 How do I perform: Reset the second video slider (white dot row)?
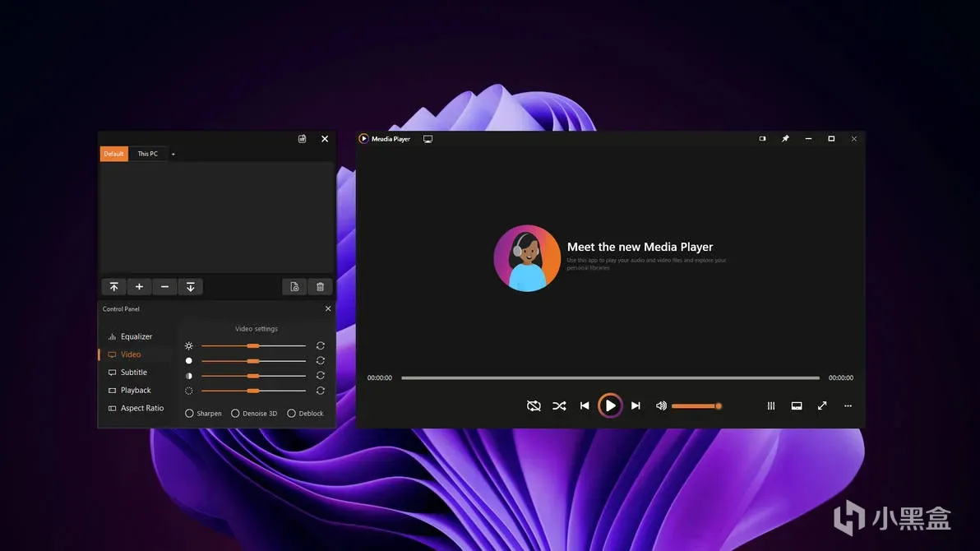(x=321, y=361)
